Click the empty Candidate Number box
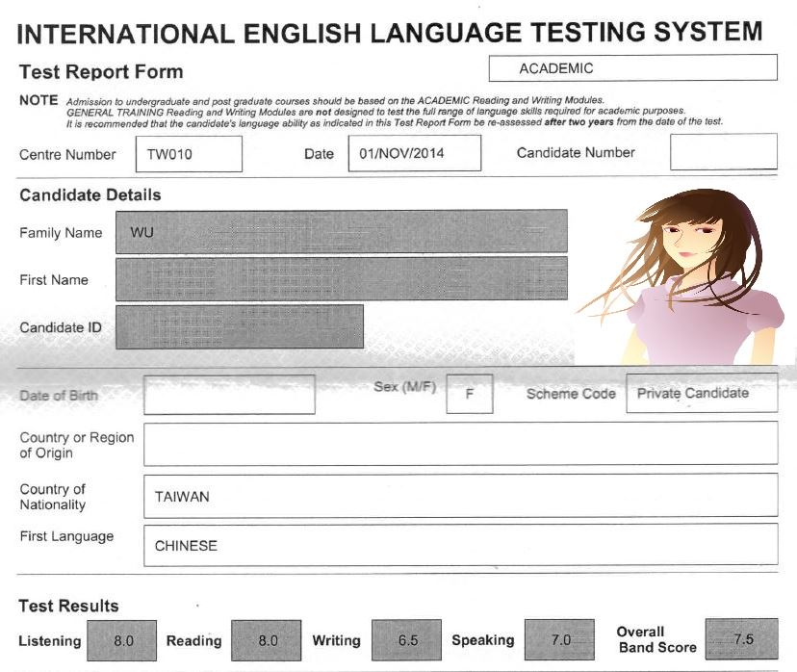Viewport: 797px width, 672px height. tap(724, 151)
